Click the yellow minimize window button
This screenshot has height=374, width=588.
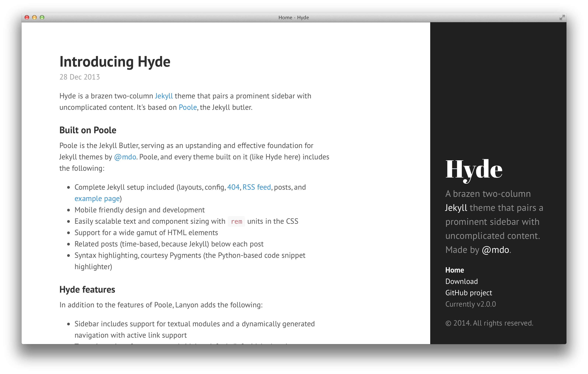pos(34,17)
